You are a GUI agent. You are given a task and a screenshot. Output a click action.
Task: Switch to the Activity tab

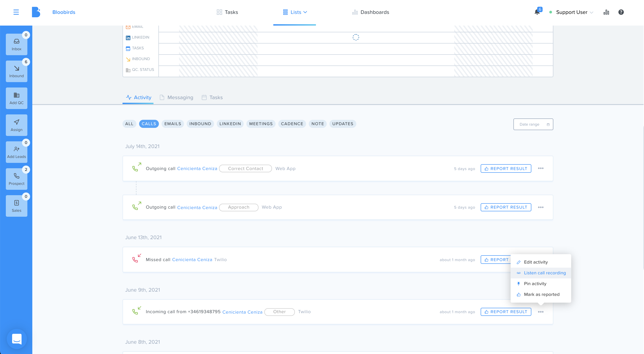138,98
